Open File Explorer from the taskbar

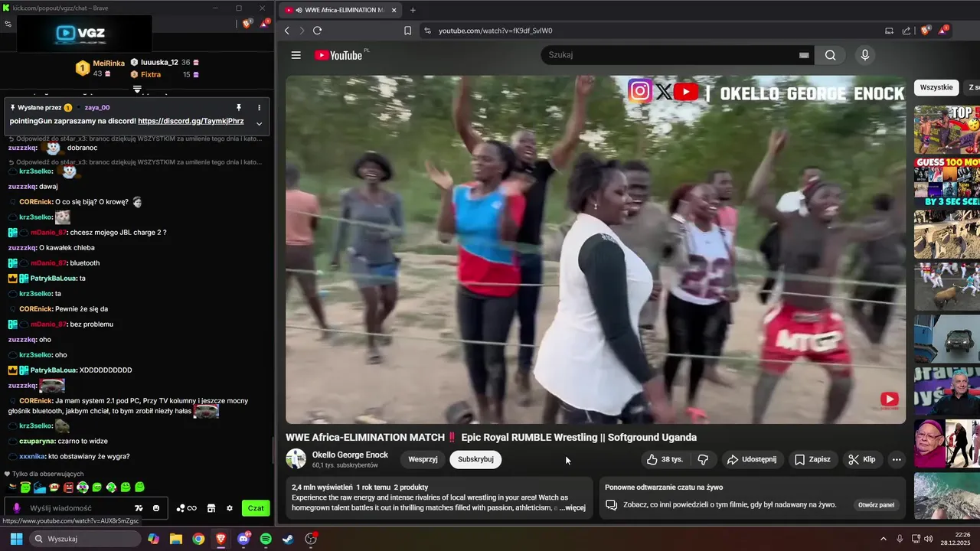pyautogui.click(x=176, y=539)
